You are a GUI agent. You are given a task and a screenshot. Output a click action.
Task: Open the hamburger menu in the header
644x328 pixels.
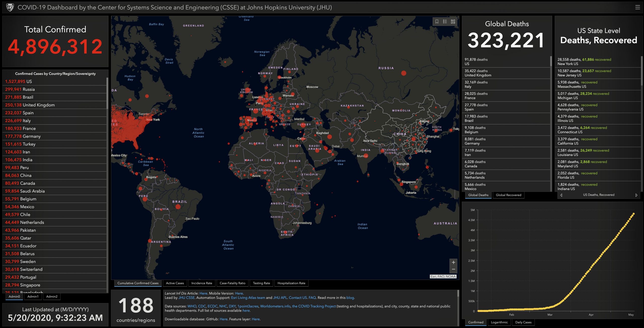coord(637,7)
